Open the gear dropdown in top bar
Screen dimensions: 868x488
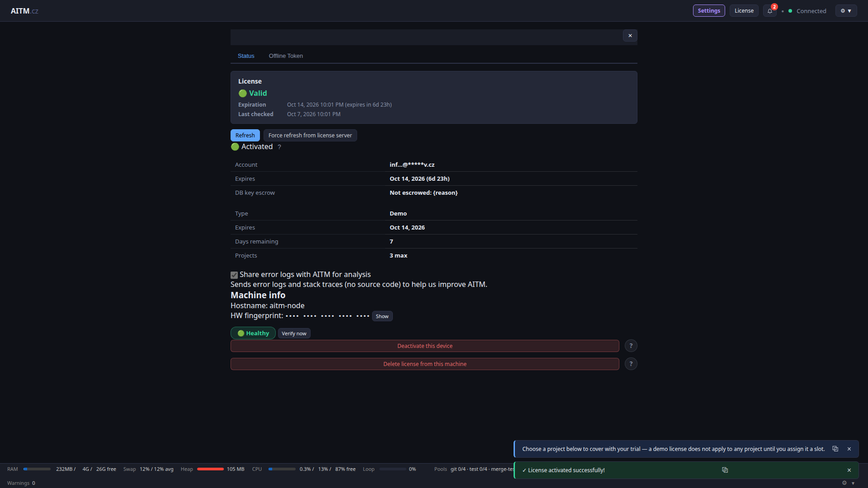pyautogui.click(x=846, y=11)
